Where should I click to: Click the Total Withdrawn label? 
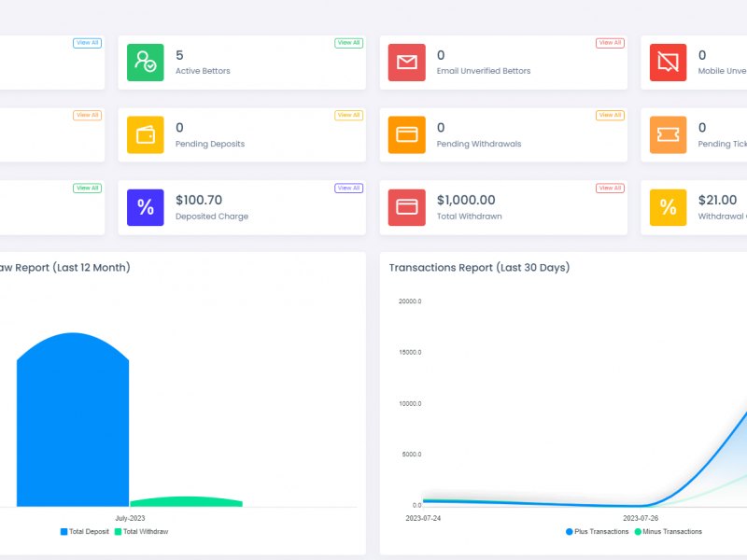coord(470,217)
